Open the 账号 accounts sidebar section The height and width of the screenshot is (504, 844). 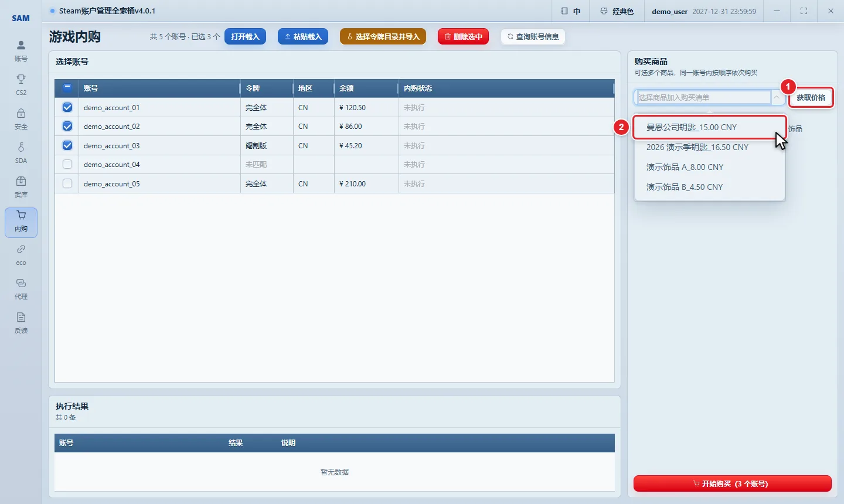tap(21, 52)
